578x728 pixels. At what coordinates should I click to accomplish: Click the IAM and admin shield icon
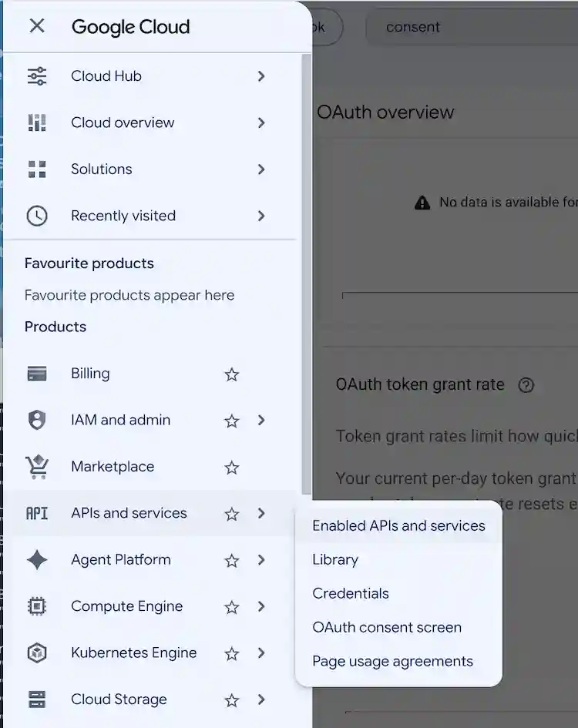[37, 420]
